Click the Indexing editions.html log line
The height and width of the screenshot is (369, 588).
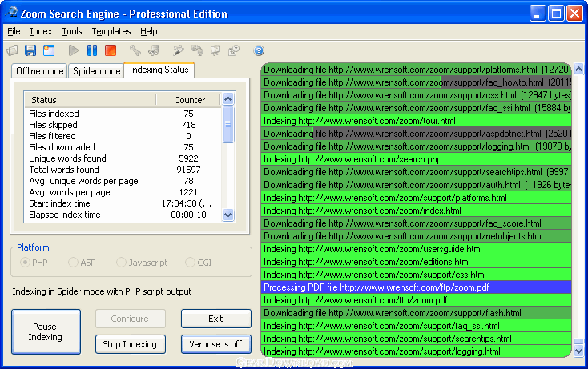pos(417,262)
